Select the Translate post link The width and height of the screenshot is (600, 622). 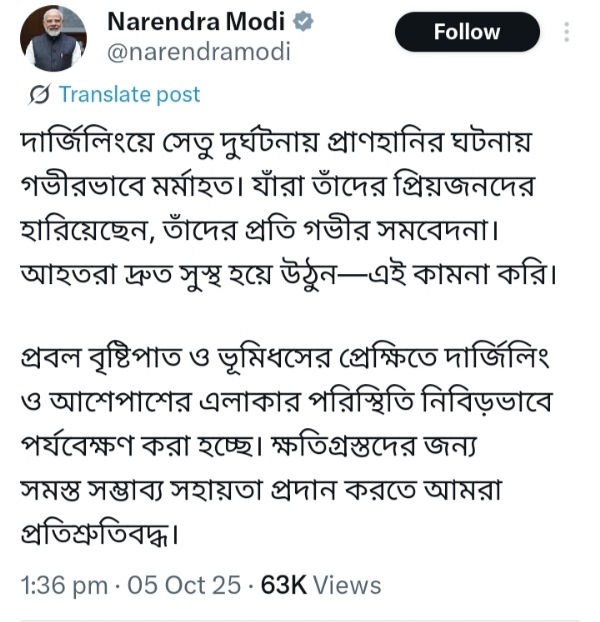[x=129, y=95]
